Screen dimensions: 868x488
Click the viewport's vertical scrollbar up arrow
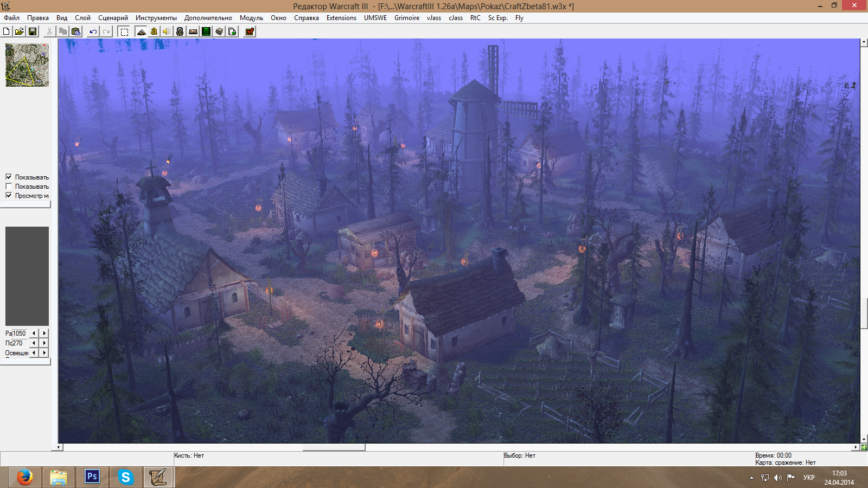click(x=864, y=42)
